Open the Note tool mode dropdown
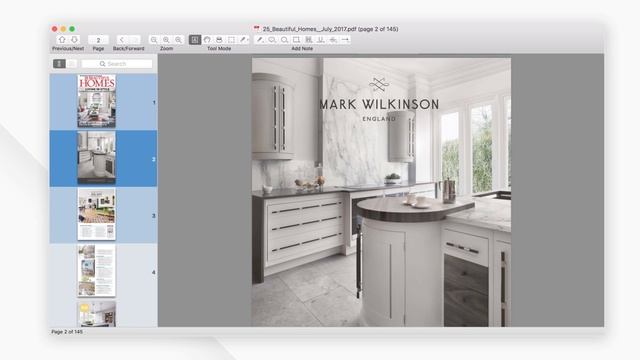 (244, 40)
